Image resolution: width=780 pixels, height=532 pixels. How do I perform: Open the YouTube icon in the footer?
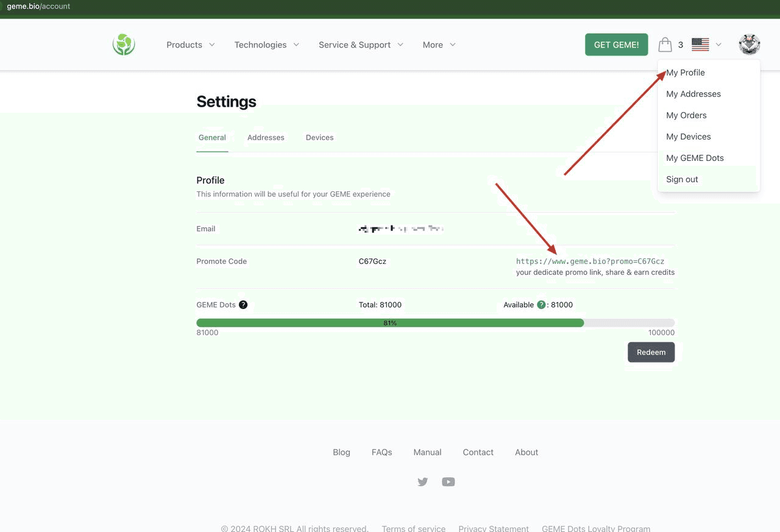[x=448, y=481]
